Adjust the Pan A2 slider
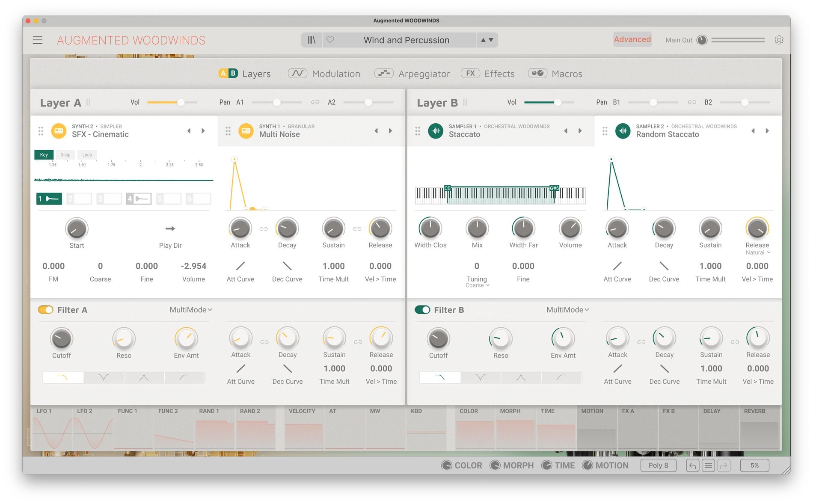 368,102
